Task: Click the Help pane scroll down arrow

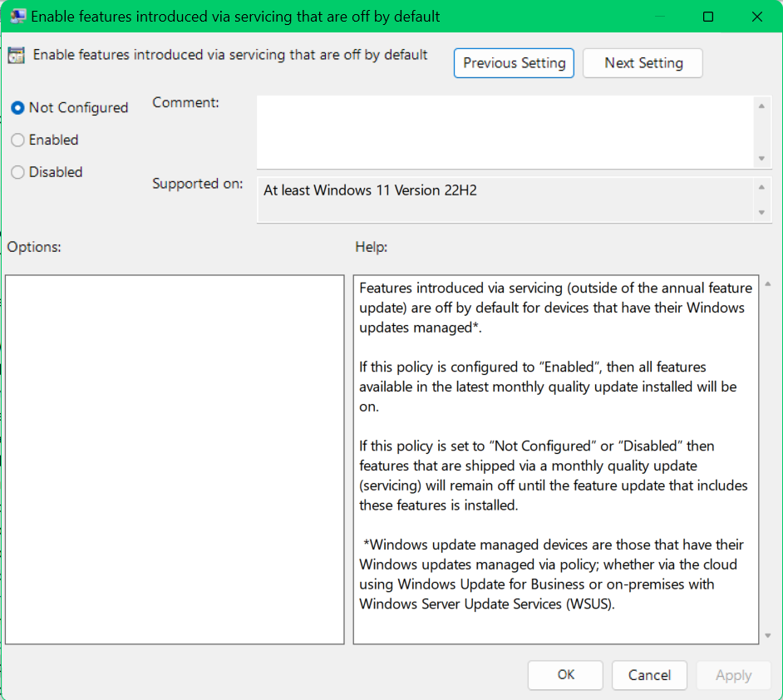Action: (766, 636)
